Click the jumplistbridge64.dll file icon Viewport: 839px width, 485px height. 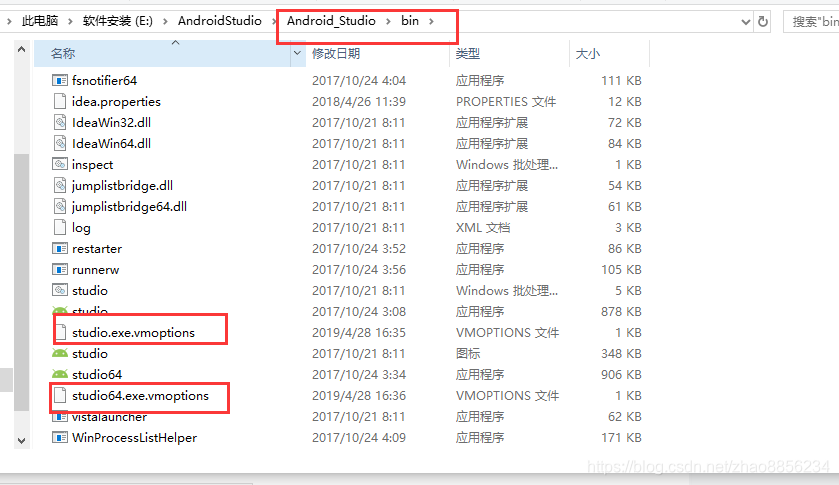pos(60,206)
